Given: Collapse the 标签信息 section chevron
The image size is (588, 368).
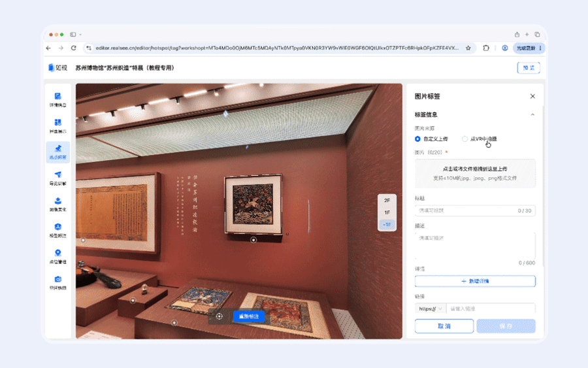Looking at the screenshot, I should 532,114.
